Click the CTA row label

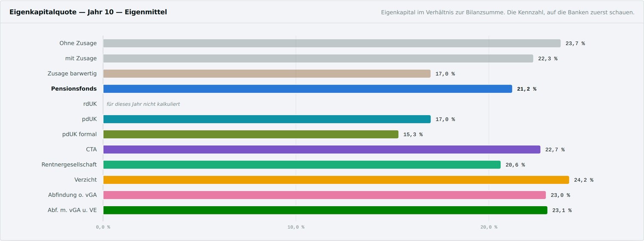tap(91, 149)
